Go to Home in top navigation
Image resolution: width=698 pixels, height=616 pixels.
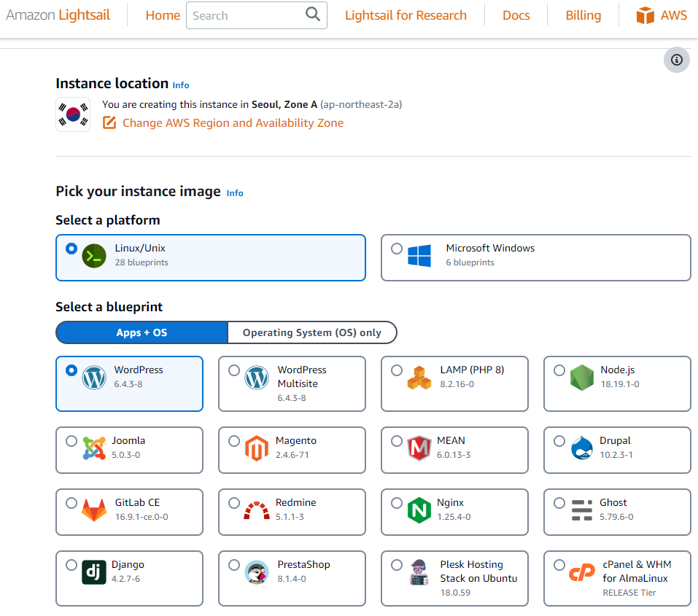tap(163, 15)
